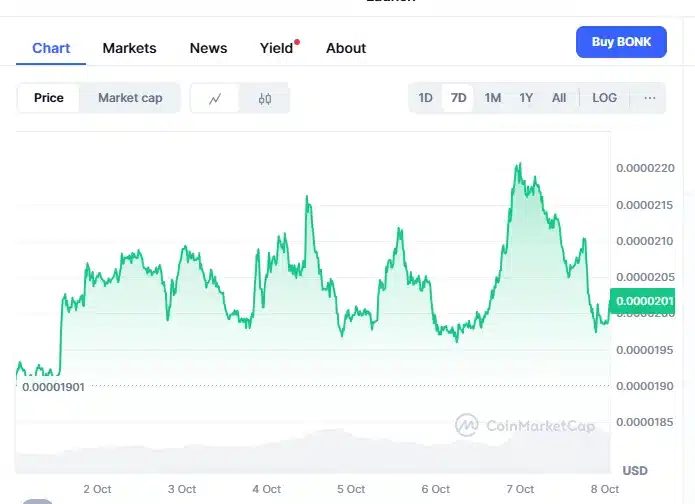Screen dimensions: 695x504
Task: Open the Markets tab
Action: pyautogui.click(x=130, y=48)
